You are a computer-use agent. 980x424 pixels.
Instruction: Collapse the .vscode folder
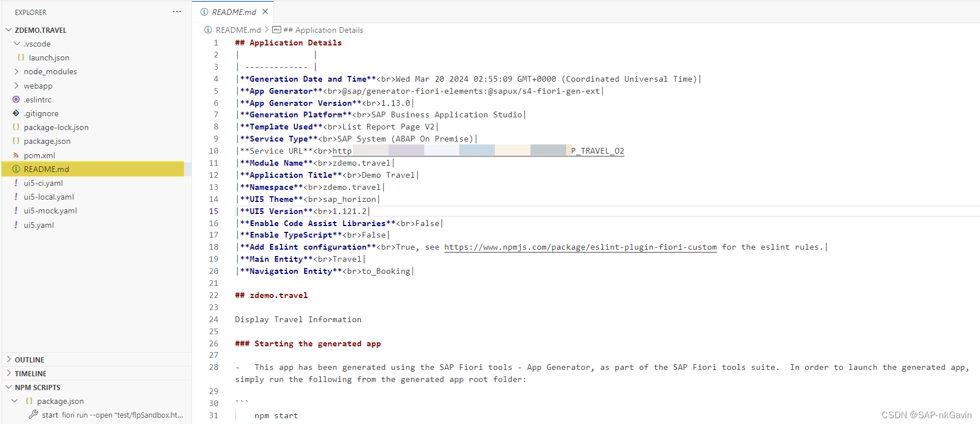tap(17, 44)
